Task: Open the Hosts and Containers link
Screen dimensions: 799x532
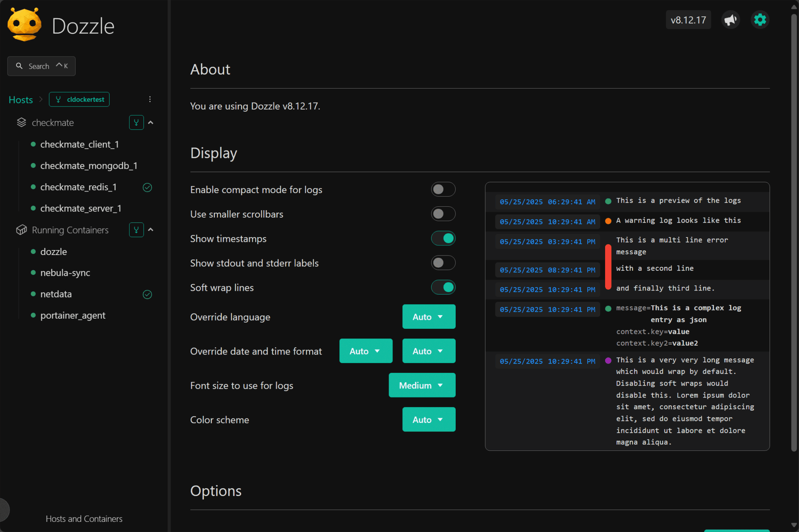Action: [83, 518]
